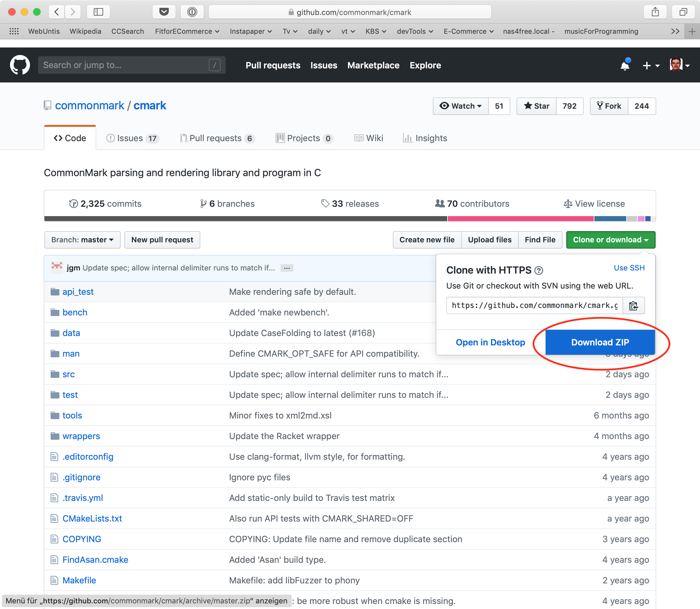Show hidden bookmarks with double chevron
Image resolution: width=700 pixels, height=609 pixels.
[675, 31]
